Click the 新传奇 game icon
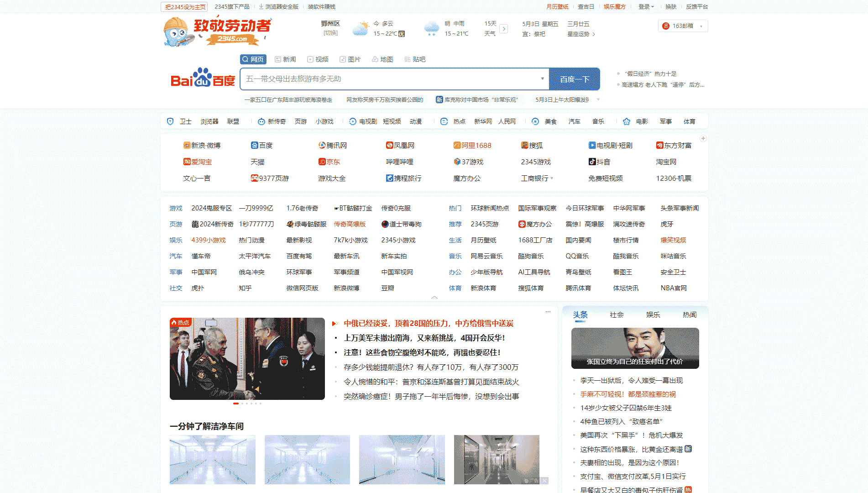 click(x=261, y=121)
